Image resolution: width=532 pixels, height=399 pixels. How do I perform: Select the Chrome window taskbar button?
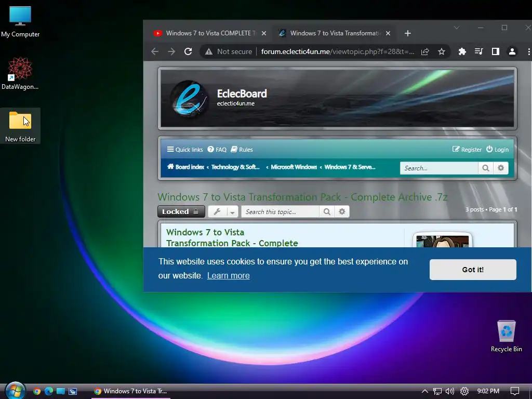(x=131, y=391)
